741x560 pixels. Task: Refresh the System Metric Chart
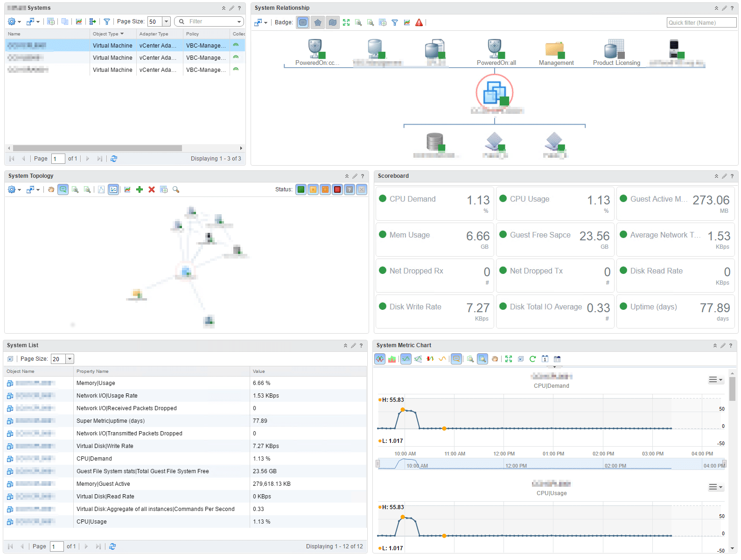(x=532, y=359)
